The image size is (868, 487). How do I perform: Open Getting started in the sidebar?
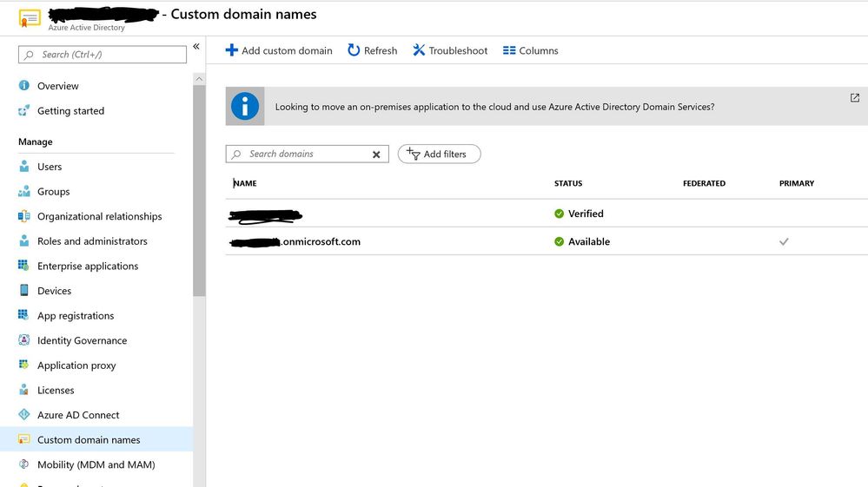click(x=70, y=110)
